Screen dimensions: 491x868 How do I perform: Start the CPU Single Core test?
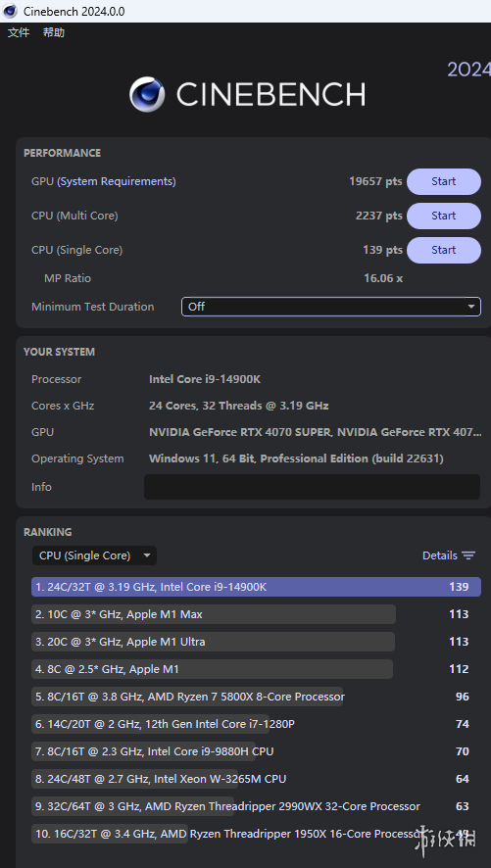point(444,250)
